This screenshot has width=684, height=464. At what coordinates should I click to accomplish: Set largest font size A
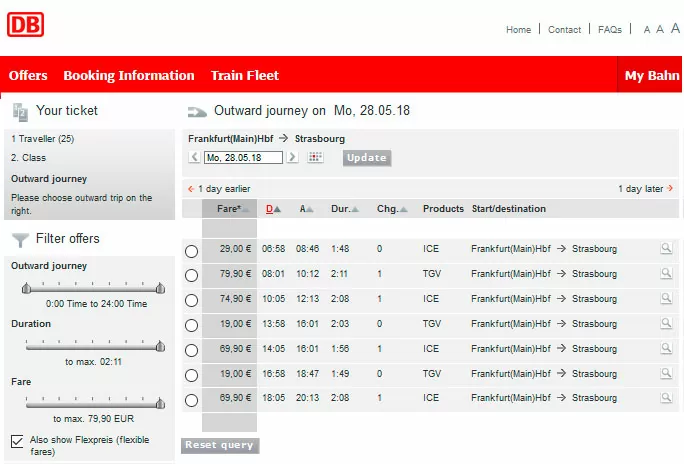(675, 28)
